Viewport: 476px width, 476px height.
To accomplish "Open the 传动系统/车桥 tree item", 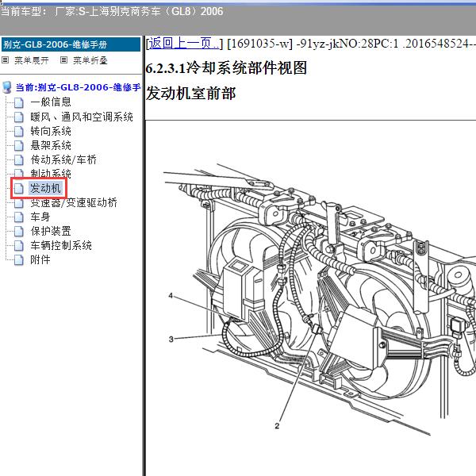I will (x=63, y=159).
